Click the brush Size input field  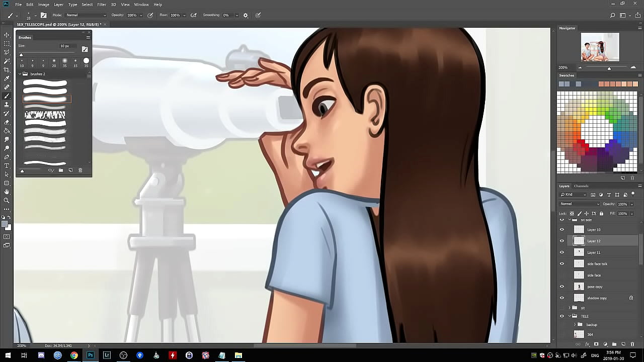pos(65,46)
